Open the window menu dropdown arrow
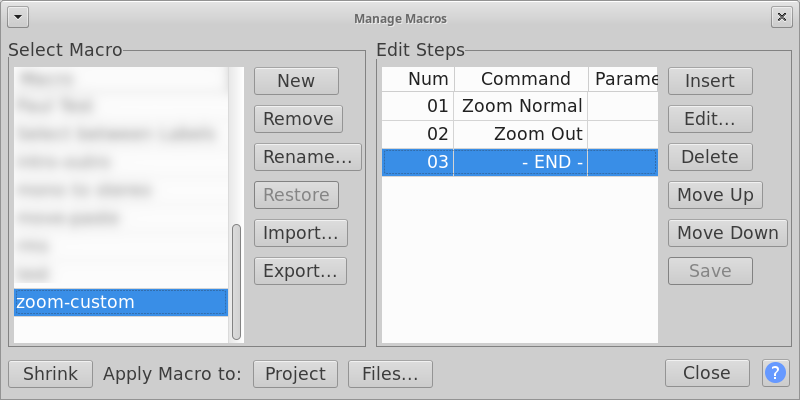 [x=18, y=18]
